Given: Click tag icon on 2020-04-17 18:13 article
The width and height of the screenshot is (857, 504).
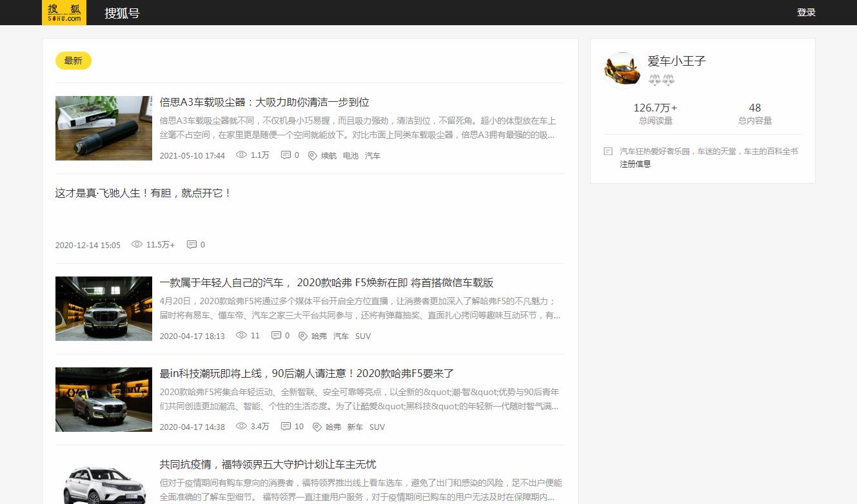Looking at the screenshot, I should (303, 336).
